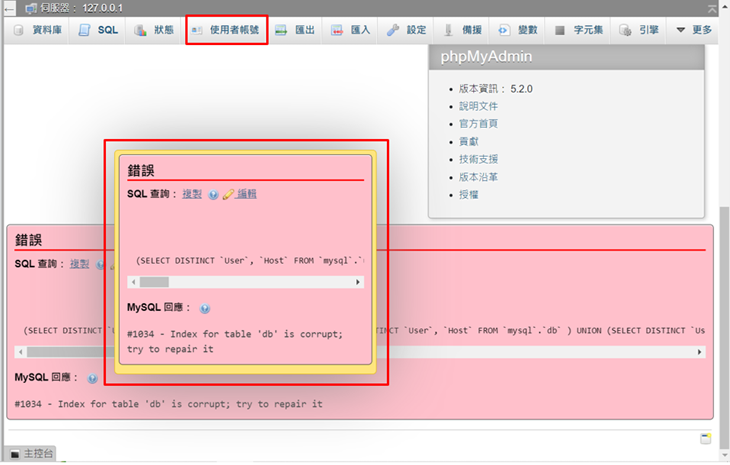
Task: Click the database icon beside 資料庫
Action: (x=19, y=30)
